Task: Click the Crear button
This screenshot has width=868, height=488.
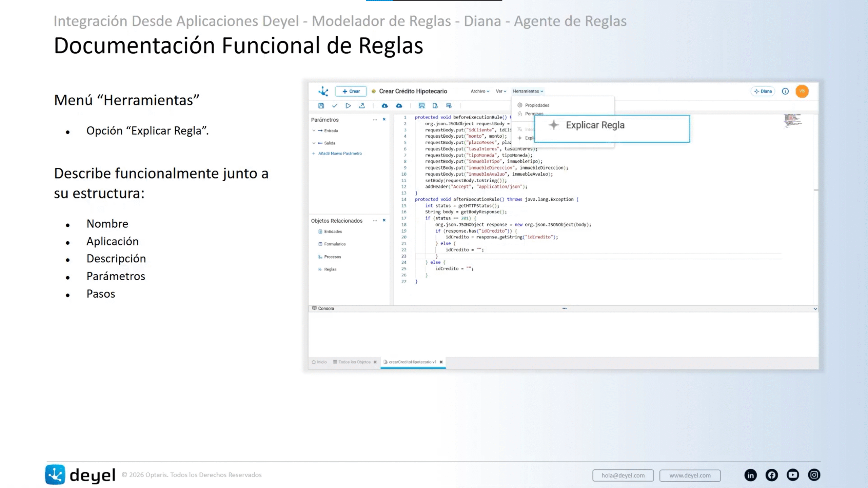Action: 351,91
